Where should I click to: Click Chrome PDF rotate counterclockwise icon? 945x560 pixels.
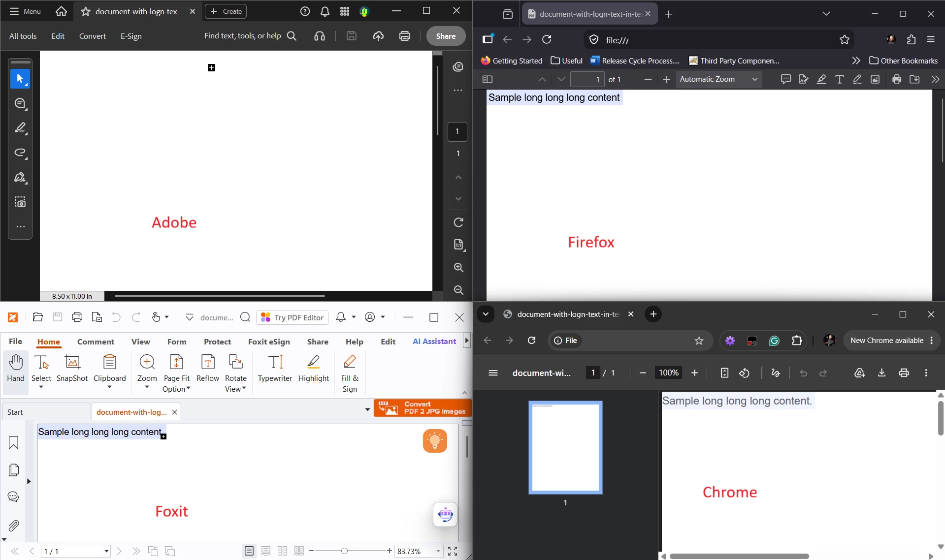click(x=744, y=373)
